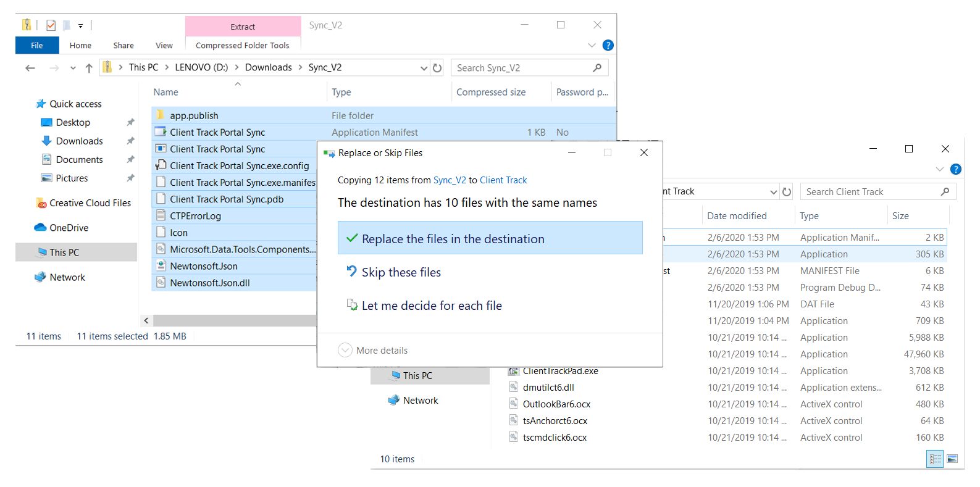Click the Help question mark icon in Sync_V2 window
Viewport: 980px width, 487px height.
(608, 45)
